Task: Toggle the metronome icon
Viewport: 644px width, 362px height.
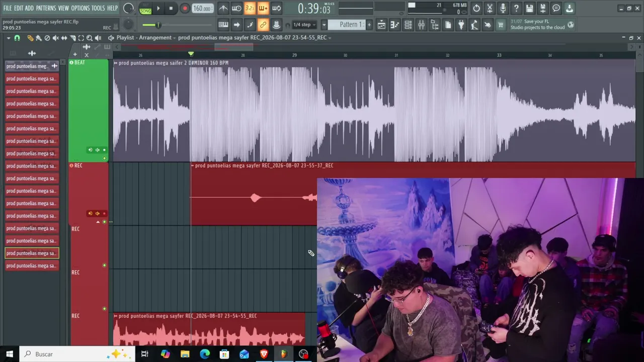Action: tap(223, 8)
